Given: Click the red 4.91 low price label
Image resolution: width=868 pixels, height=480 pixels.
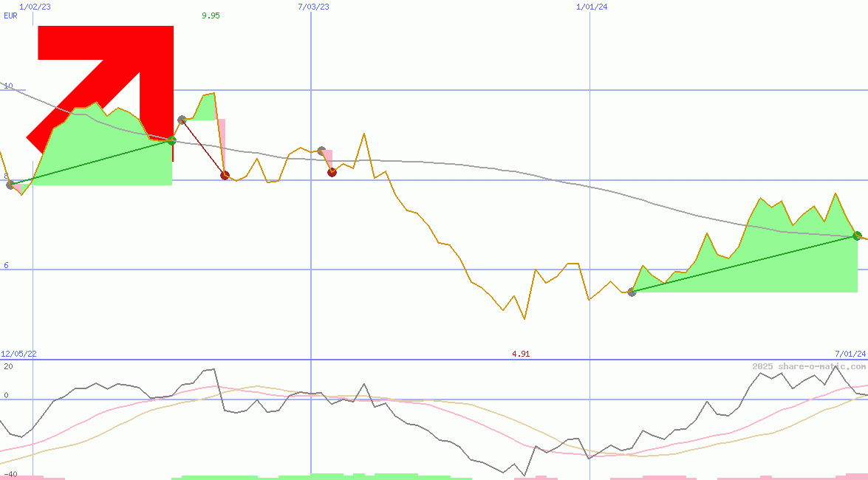Looking at the screenshot, I should tap(521, 354).
